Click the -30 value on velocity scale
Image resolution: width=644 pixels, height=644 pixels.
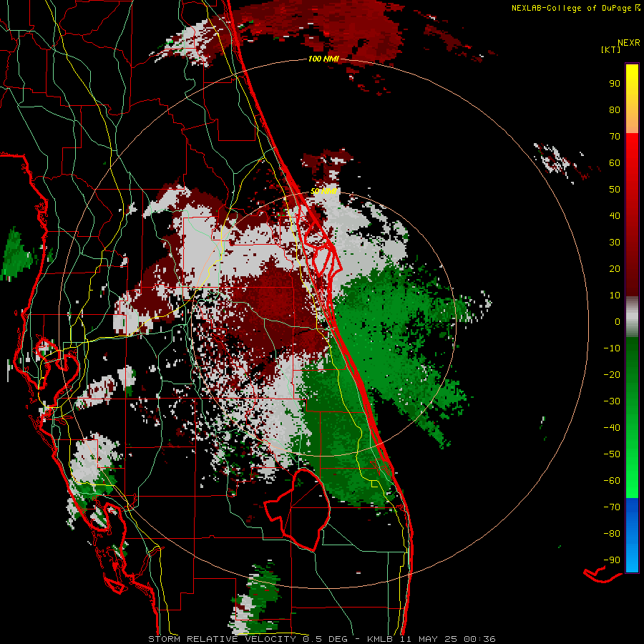612,401
